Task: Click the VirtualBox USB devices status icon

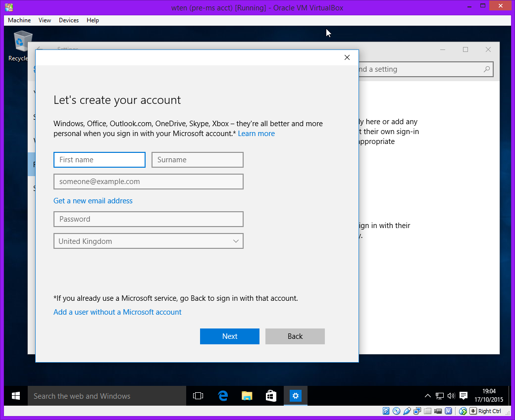Action: click(407, 411)
